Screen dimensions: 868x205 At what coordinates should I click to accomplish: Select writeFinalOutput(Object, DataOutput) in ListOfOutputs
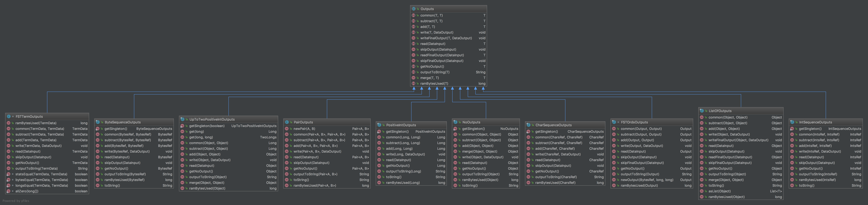click(x=739, y=140)
